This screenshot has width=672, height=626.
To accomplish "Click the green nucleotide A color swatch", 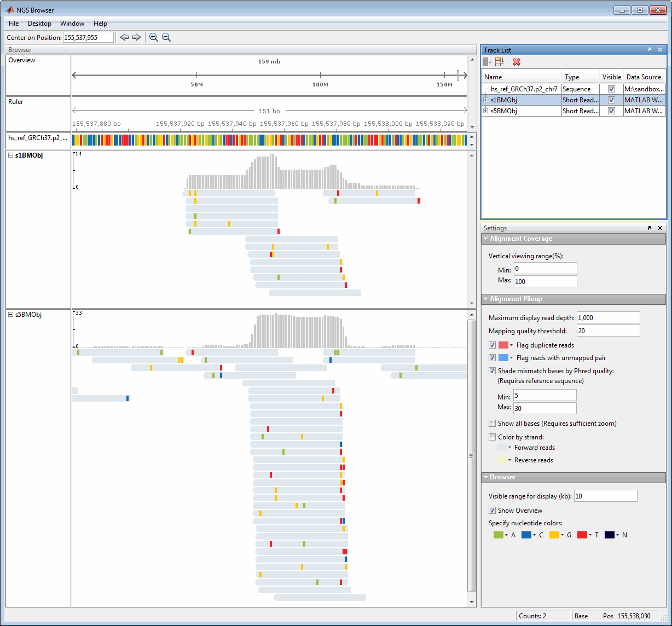I will [x=498, y=535].
